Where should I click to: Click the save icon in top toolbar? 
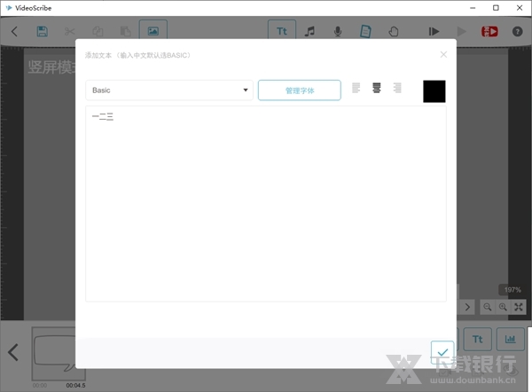click(x=42, y=31)
